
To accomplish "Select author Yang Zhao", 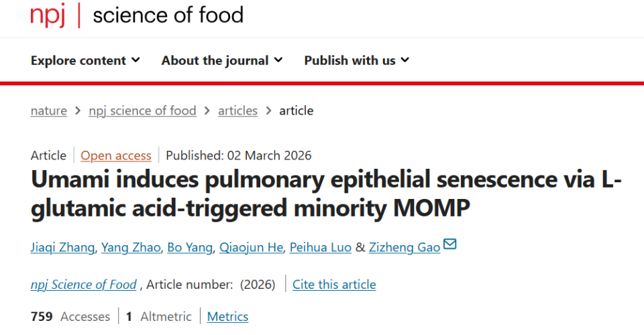I will 131,247.
